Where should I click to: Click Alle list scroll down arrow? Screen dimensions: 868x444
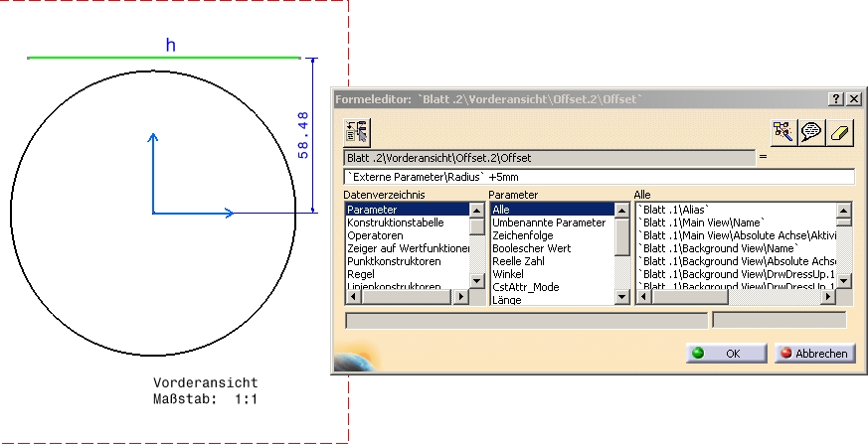(844, 280)
